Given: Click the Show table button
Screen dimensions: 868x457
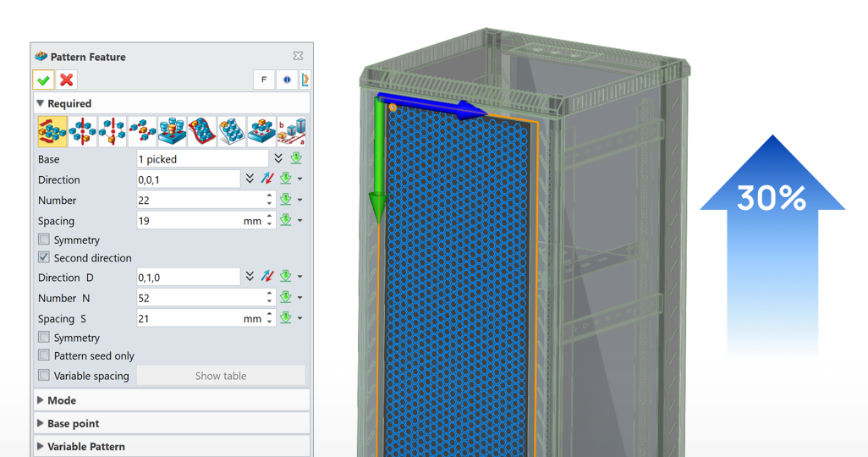Looking at the screenshot, I should tap(221, 376).
